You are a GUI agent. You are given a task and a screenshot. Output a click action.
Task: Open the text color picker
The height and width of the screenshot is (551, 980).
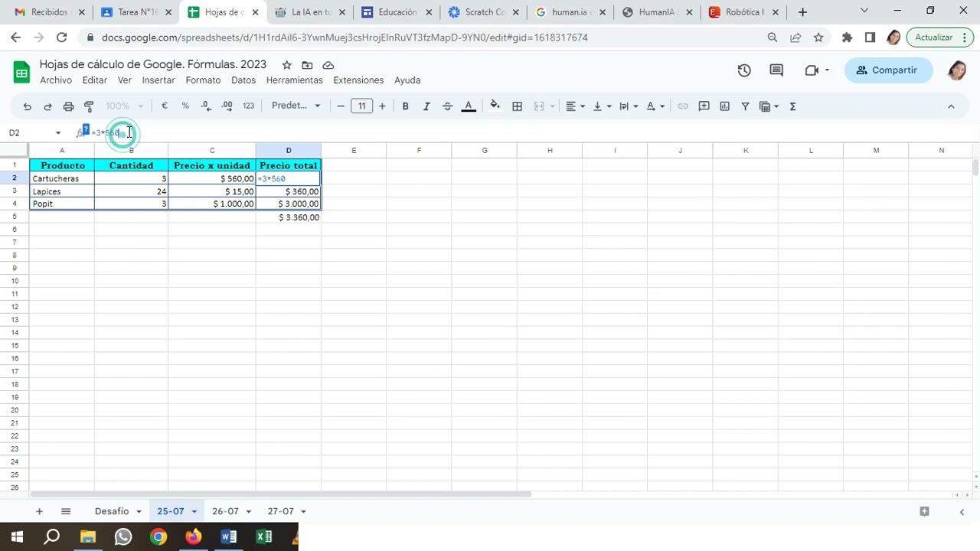[x=469, y=106]
